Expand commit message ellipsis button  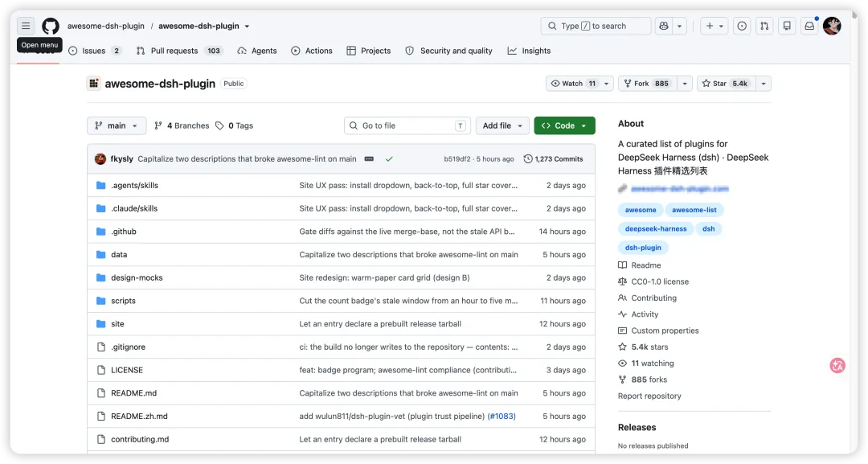[x=369, y=159]
